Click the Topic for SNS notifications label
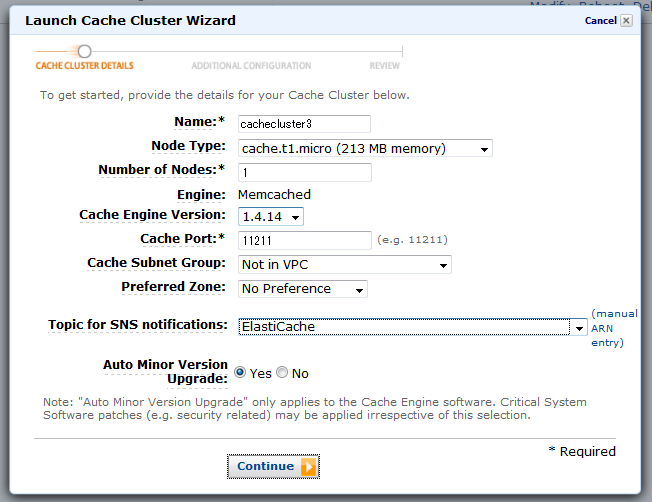This screenshot has width=652, height=502. (138, 325)
